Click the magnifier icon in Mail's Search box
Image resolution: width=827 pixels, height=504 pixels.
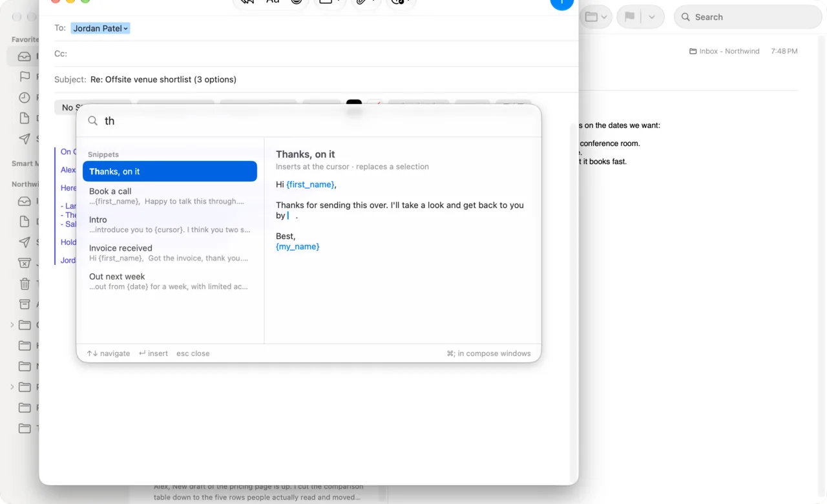click(x=686, y=17)
